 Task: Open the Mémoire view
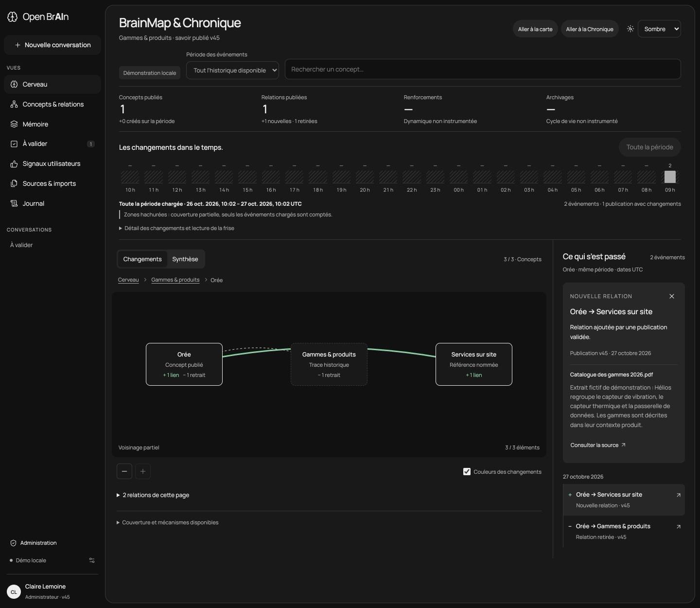[x=52, y=124]
